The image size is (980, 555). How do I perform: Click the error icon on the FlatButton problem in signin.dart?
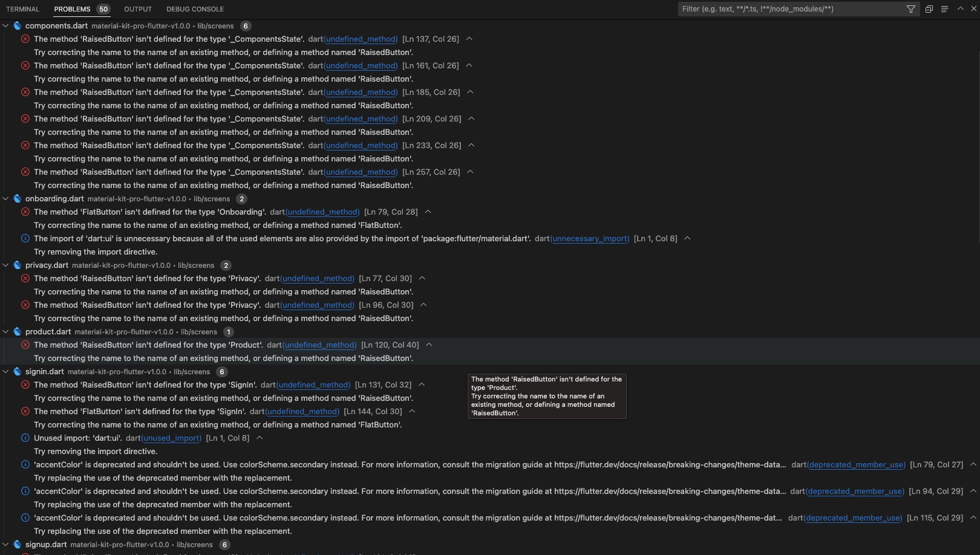click(x=24, y=411)
